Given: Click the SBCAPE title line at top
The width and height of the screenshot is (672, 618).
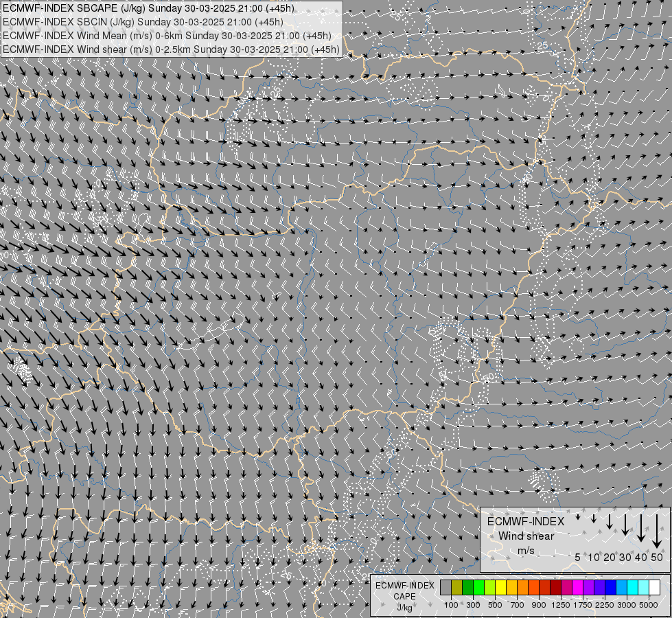Looking at the screenshot, I should (x=148, y=8).
